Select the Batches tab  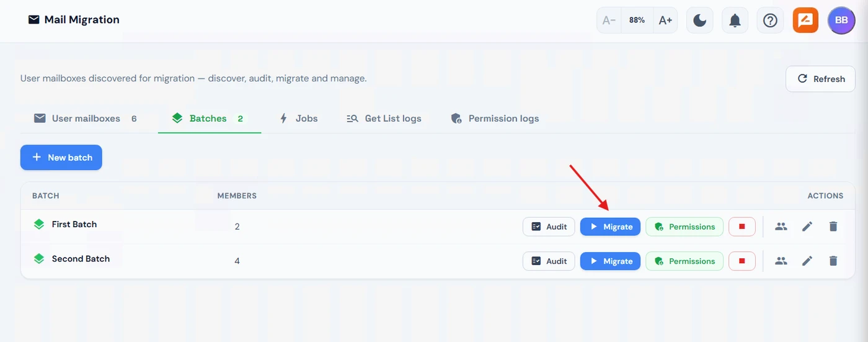[209, 118]
